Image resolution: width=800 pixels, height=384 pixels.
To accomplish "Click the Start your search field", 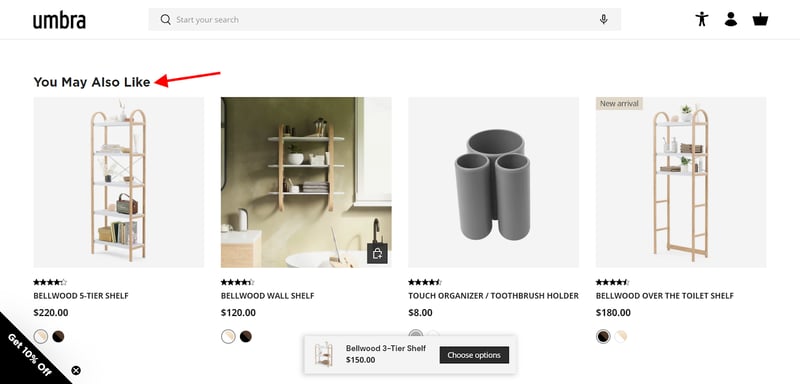I will click(x=385, y=19).
